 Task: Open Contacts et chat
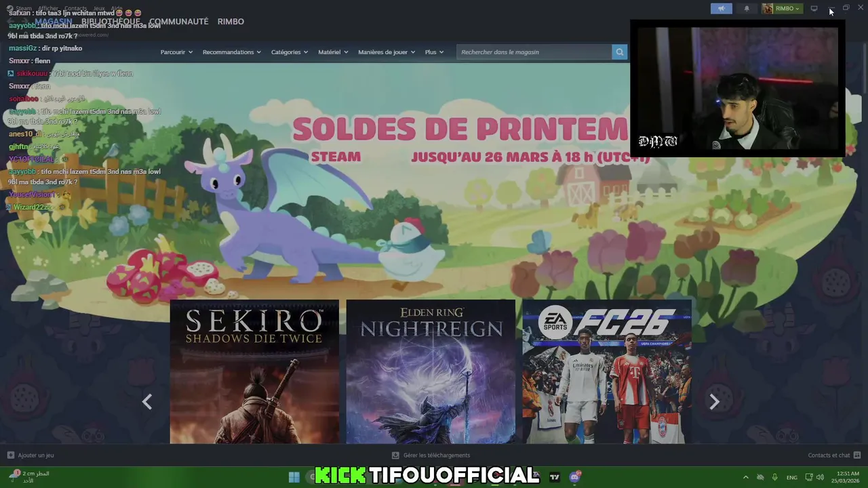[829, 455]
